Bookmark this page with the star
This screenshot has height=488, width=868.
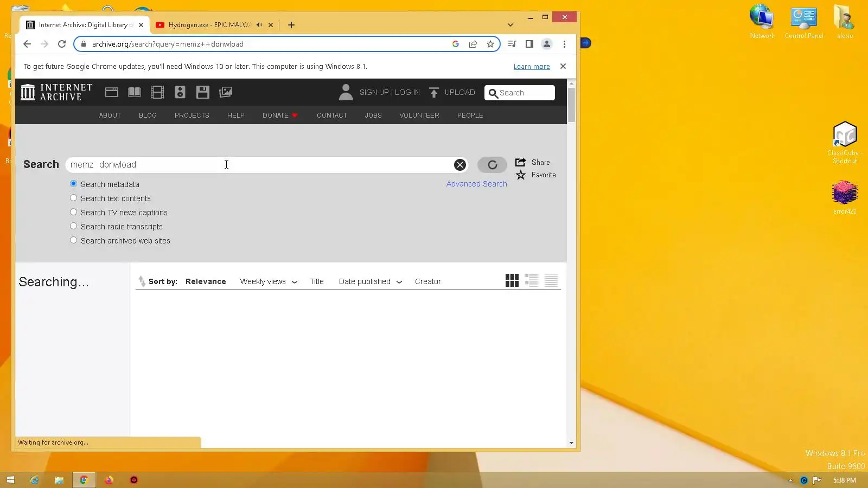coord(490,44)
